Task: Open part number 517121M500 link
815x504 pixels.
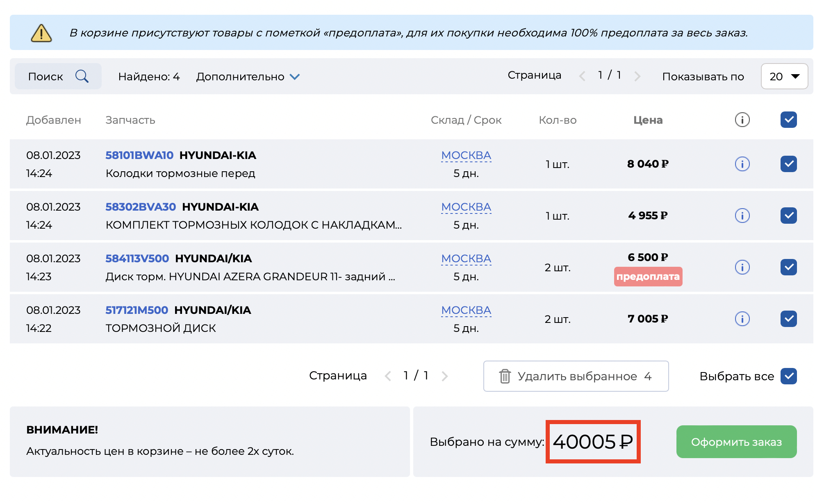Action: click(137, 310)
